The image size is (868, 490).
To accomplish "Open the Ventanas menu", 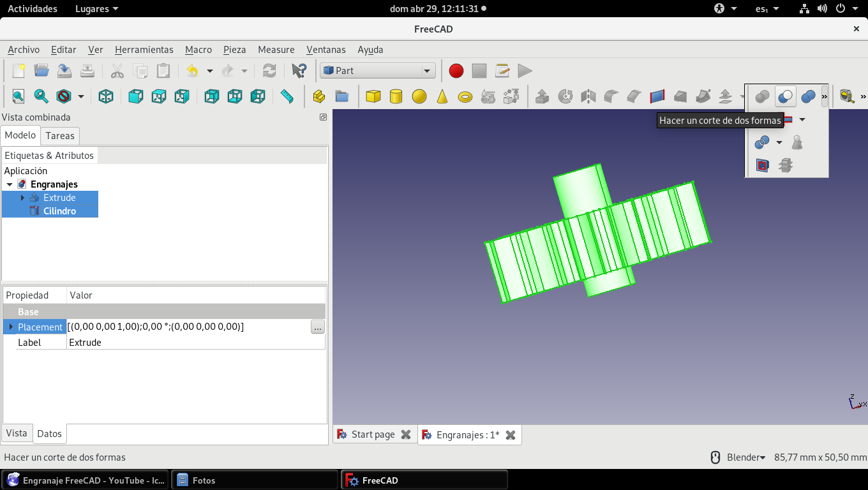I will tap(326, 49).
